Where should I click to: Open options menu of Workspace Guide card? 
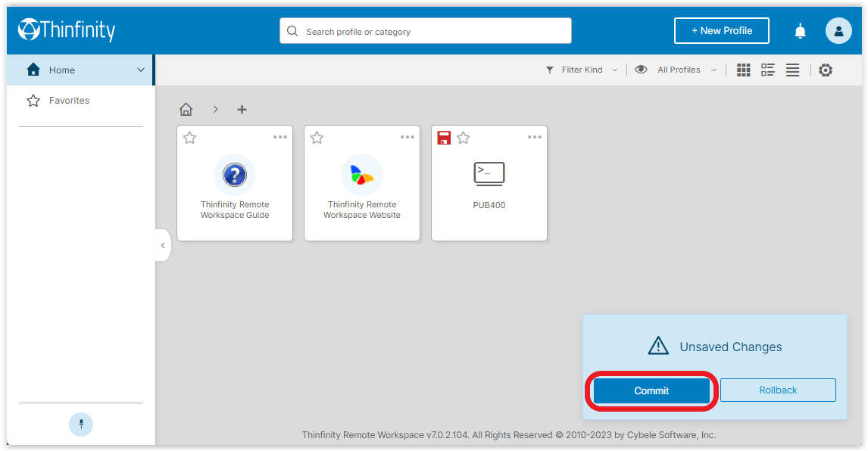tap(280, 137)
